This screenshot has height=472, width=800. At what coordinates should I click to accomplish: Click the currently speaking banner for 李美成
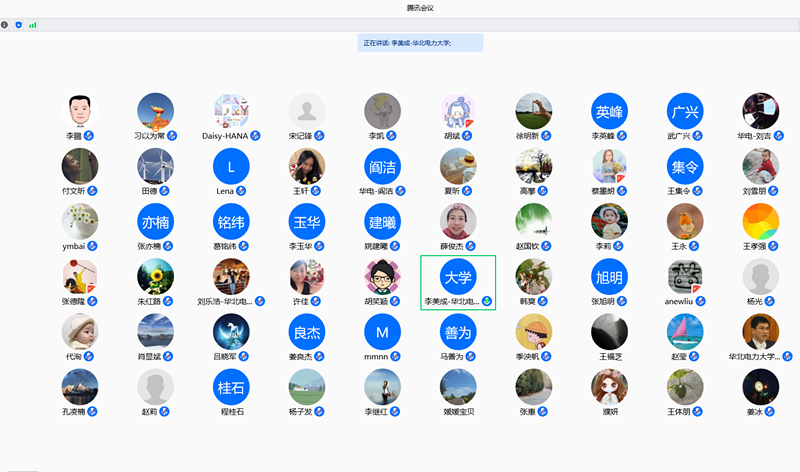(x=420, y=43)
